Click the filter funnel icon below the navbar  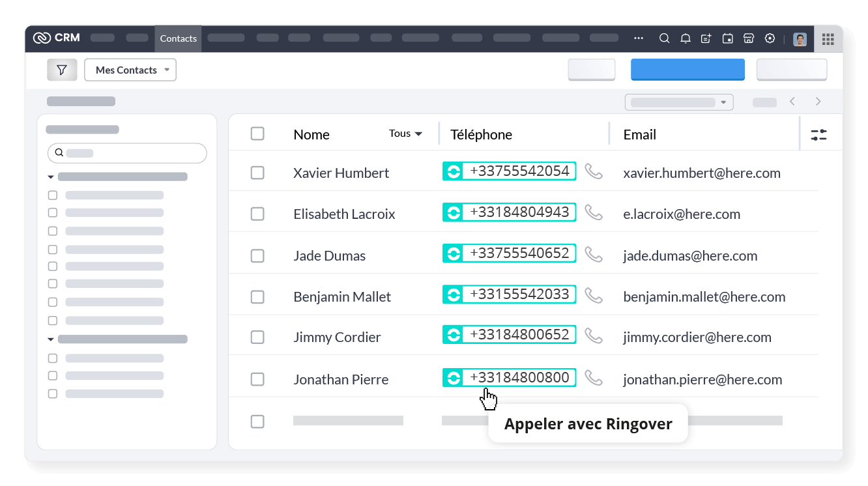click(x=62, y=69)
